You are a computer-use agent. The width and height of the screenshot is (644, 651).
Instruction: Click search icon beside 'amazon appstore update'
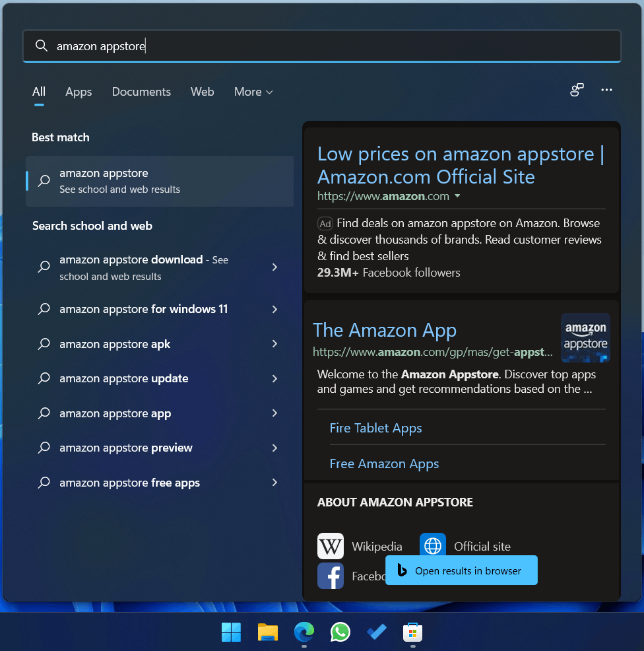tap(44, 378)
